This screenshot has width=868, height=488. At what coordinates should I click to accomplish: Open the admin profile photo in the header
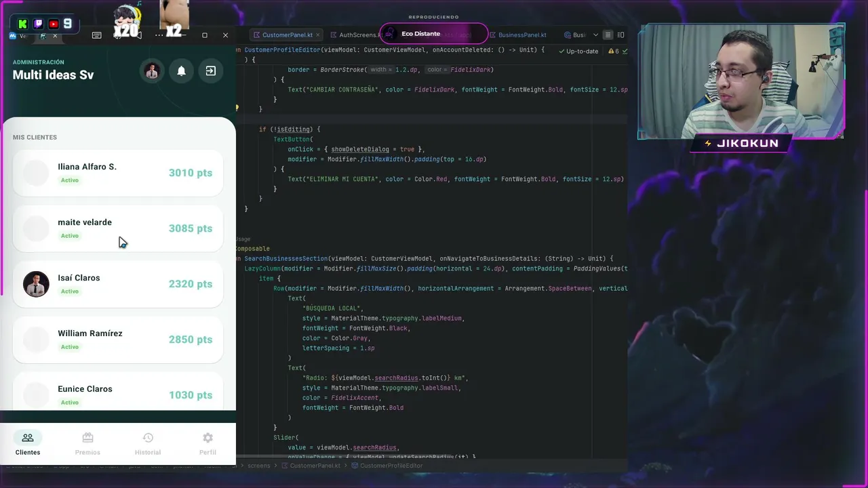[x=152, y=70]
